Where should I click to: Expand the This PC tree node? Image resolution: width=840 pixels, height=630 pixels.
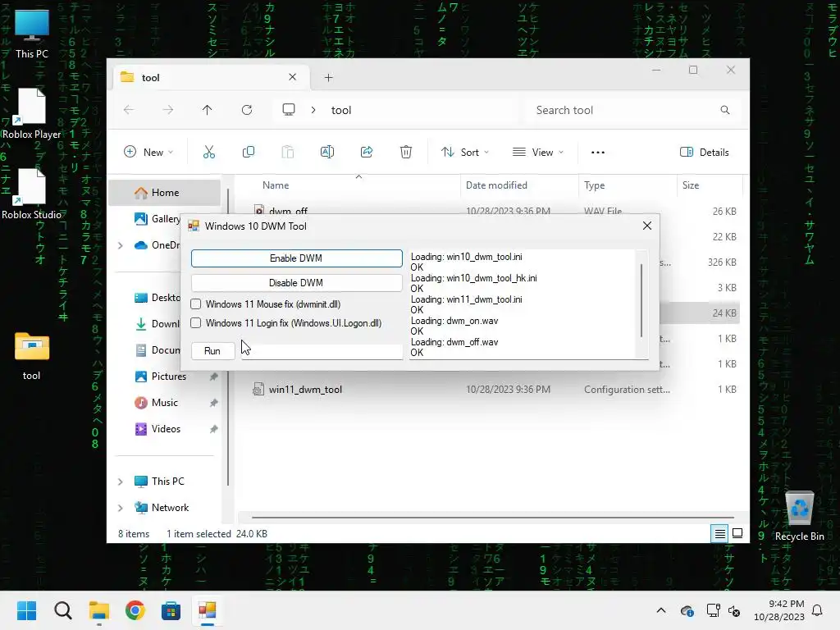coord(121,482)
